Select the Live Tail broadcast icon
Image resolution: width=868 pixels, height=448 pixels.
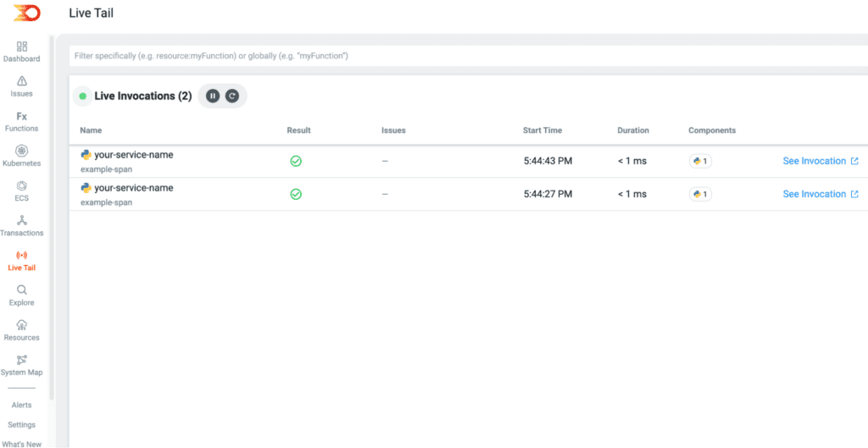click(x=21, y=255)
